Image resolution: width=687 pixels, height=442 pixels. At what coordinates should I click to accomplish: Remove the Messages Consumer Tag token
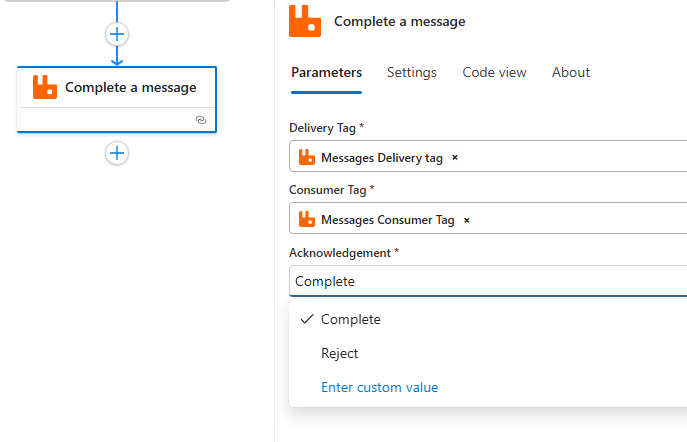pos(467,220)
